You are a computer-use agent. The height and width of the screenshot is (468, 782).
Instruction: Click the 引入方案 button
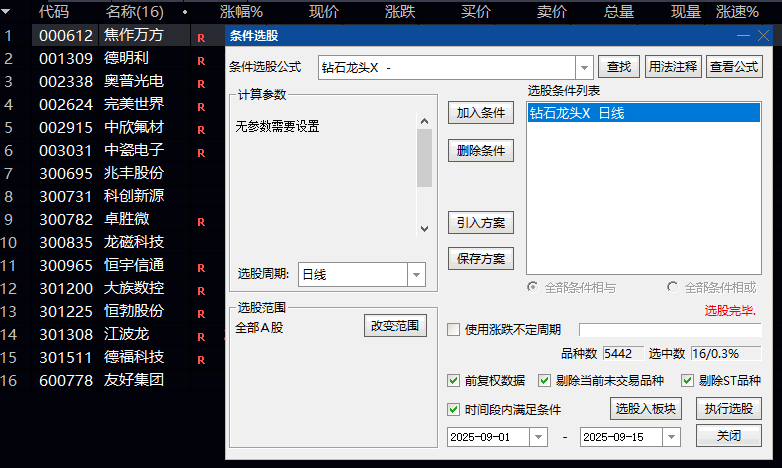coord(481,223)
